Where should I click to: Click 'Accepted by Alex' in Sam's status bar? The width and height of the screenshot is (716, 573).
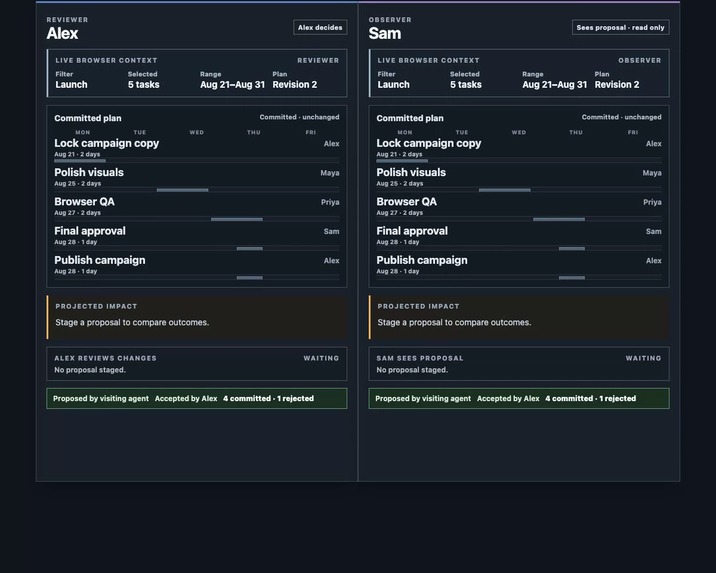coord(508,399)
